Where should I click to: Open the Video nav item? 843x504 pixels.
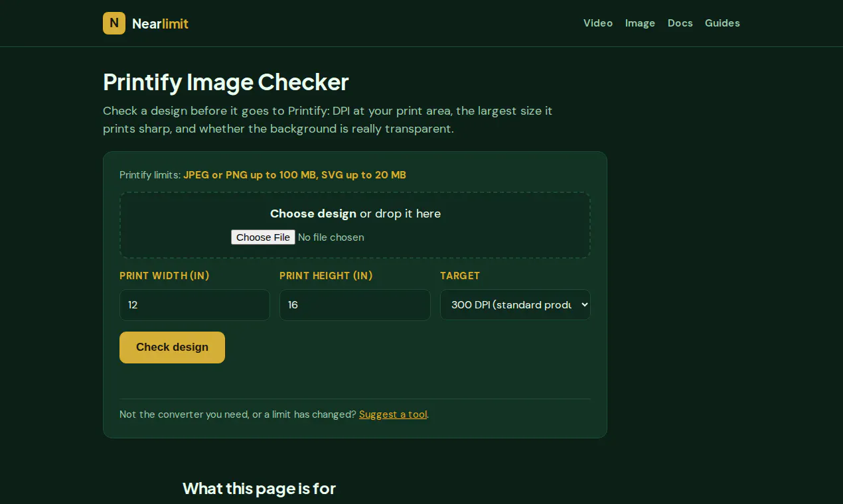(598, 23)
